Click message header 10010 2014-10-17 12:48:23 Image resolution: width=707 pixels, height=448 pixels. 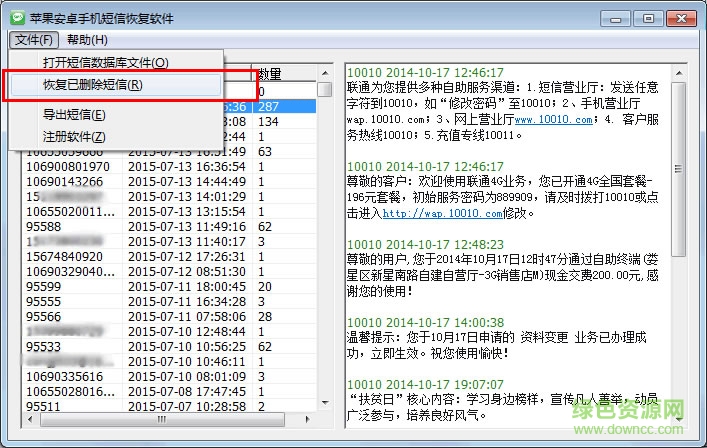click(425, 245)
